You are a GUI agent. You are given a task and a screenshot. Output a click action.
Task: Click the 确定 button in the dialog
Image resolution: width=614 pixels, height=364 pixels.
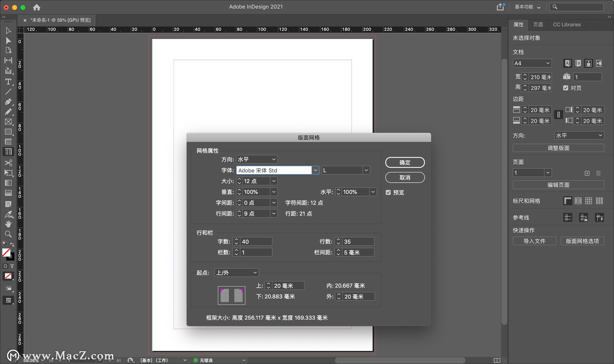(x=405, y=162)
